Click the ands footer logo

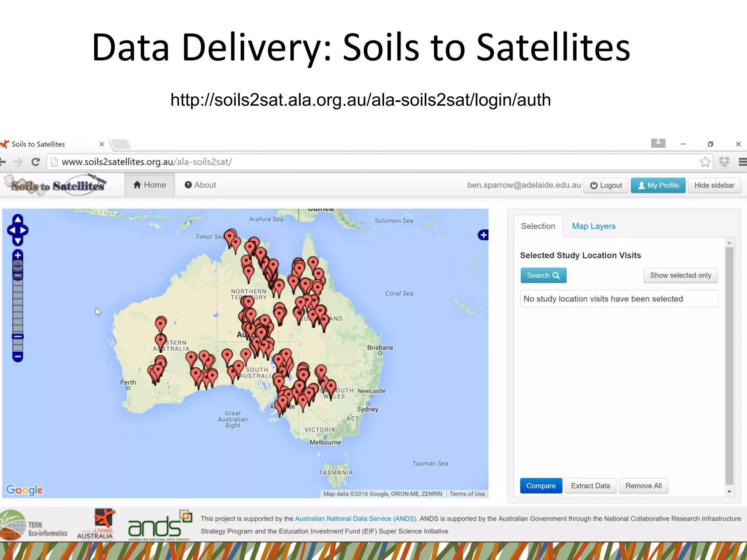tap(160, 525)
